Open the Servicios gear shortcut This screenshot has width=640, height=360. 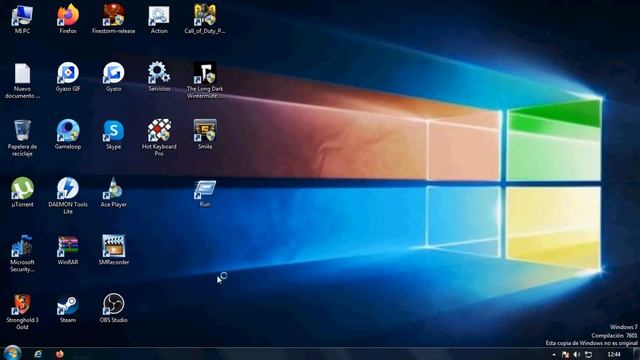[159, 77]
